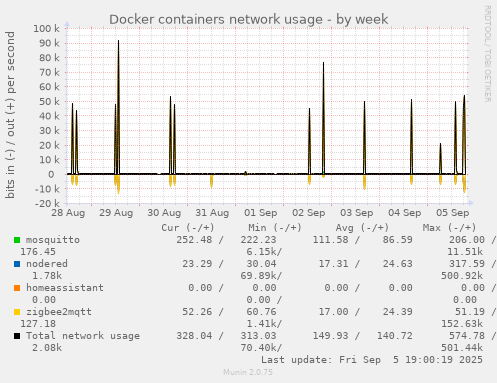Click the '30 Aug' x-axis date label

164,213
